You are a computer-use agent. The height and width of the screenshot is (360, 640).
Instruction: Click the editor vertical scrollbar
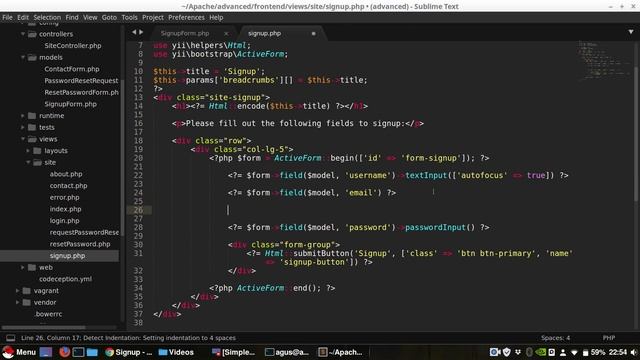[637, 133]
